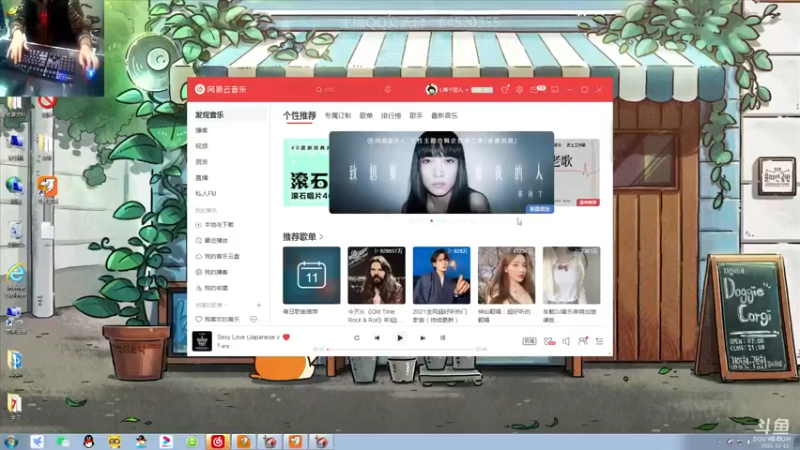Open the settings gear icon in header

[x=519, y=90]
